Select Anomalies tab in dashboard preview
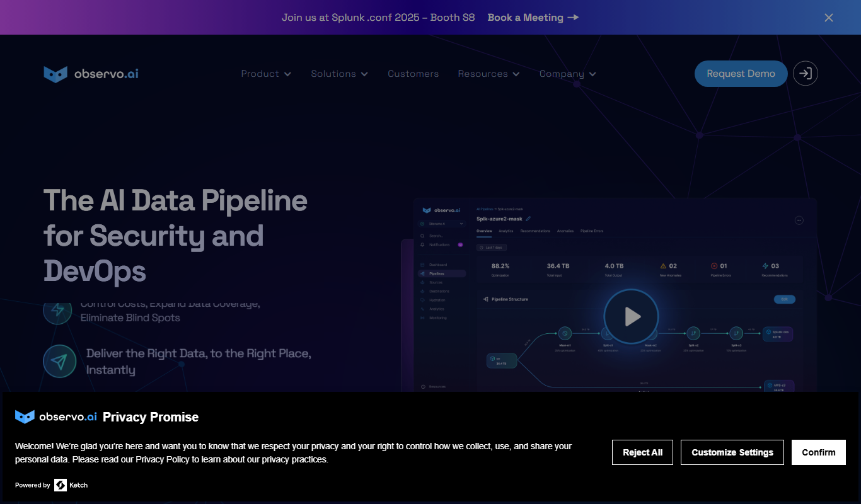This screenshot has width=861, height=504. [565, 231]
